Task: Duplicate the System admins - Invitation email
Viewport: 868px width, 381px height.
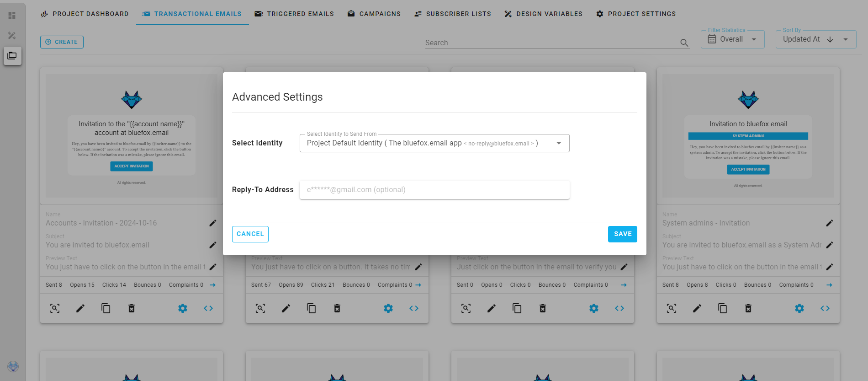Action: (x=722, y=308)
